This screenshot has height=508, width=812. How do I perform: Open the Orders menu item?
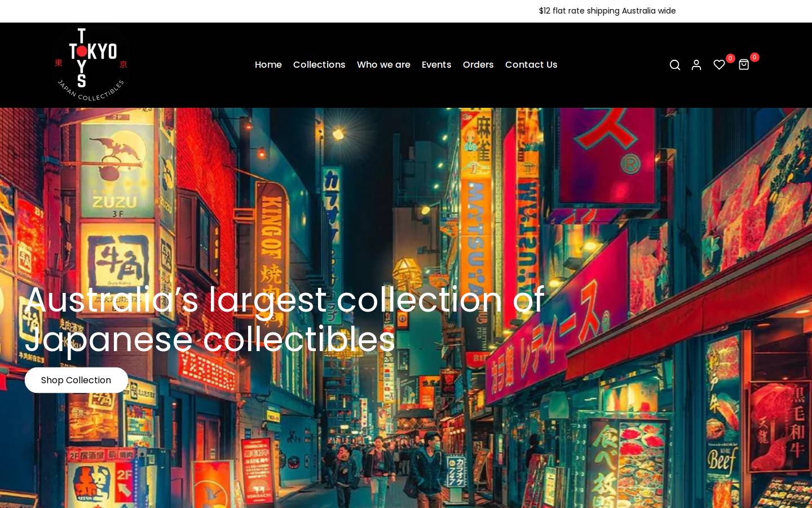pos(478,65)
